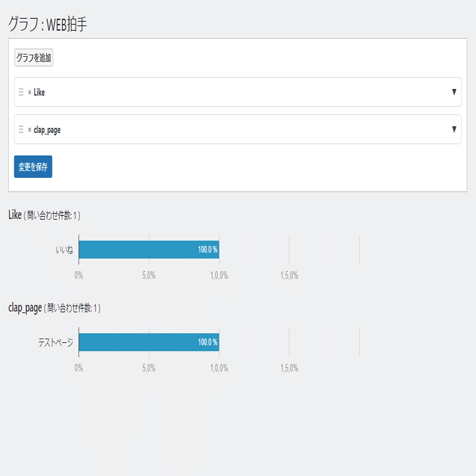This screenshot has height=476, width=476.
Task: Select the Like row title text
Action: 40,93
